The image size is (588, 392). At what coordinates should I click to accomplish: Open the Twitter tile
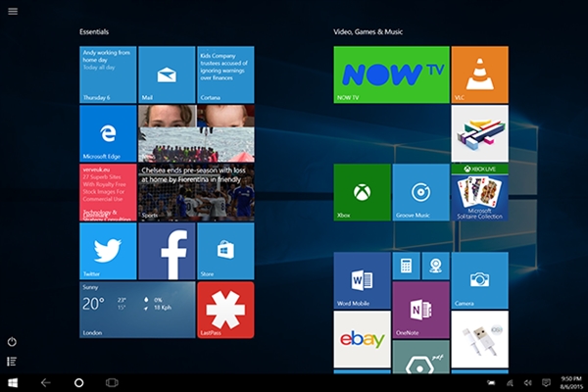108,251
